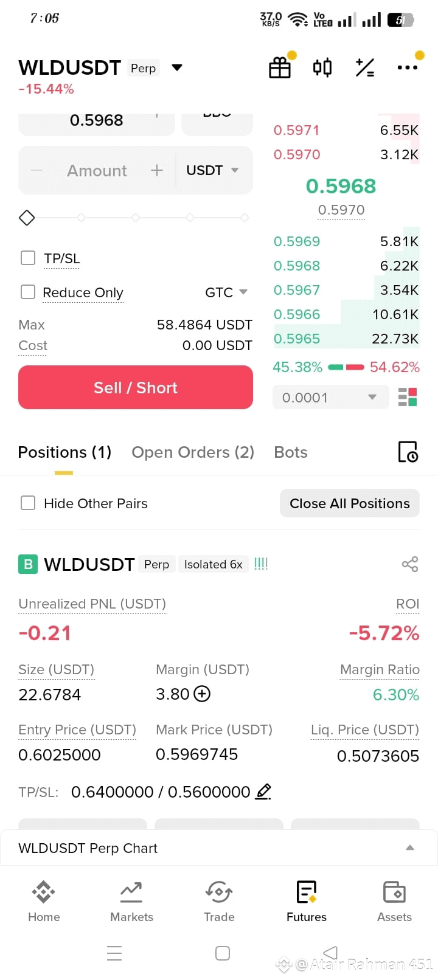Click the leverage amount slider diamond handle
438x980 pixels.
[27, 217]
